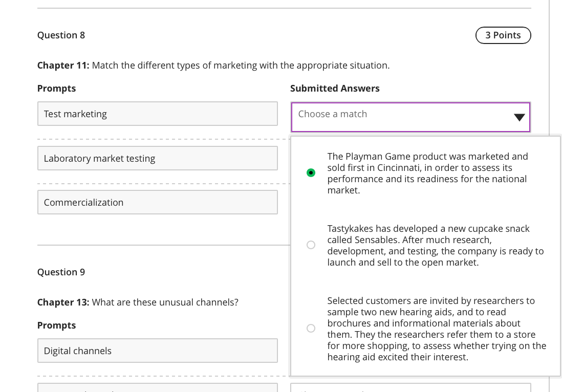Click the "Question 8" heading

61,35
